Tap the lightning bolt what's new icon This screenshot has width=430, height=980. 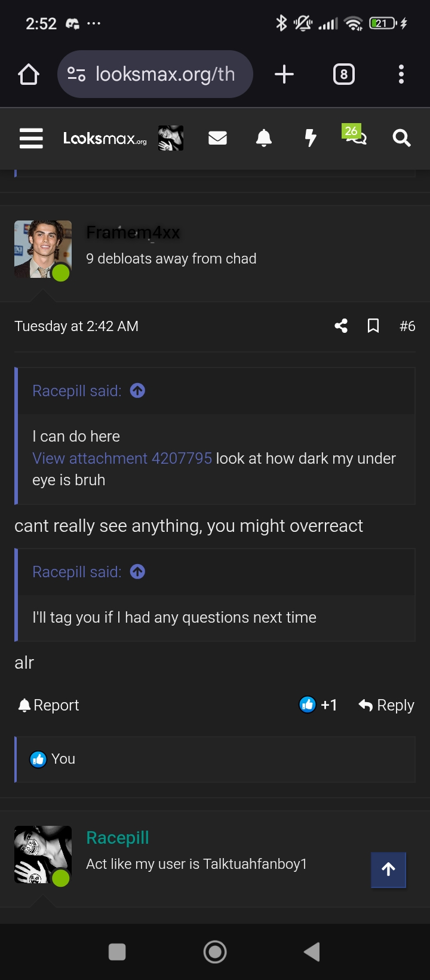pos(310,138)
